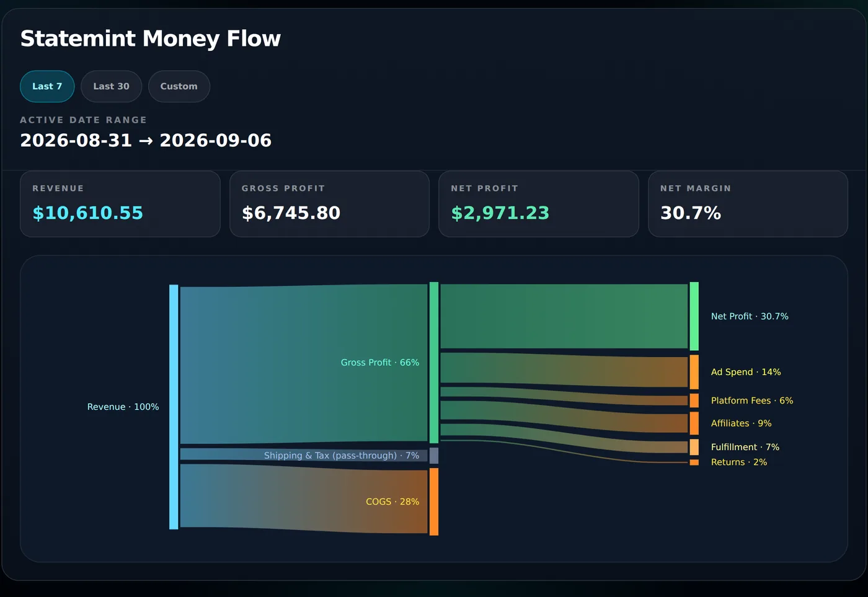Select the Net Profit card showing $2,971.23
Image resolution: width=868 pixels, height=597 pixels.
click(539, 204)
